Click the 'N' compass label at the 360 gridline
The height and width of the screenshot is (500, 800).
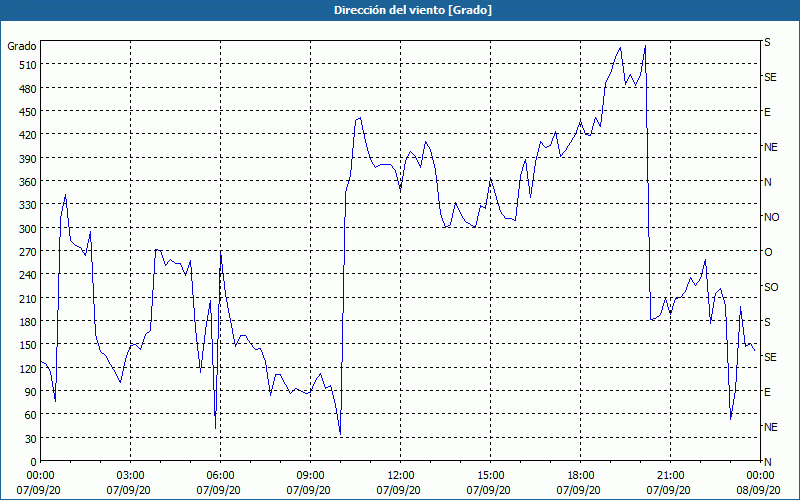click(x=767, y=182)
